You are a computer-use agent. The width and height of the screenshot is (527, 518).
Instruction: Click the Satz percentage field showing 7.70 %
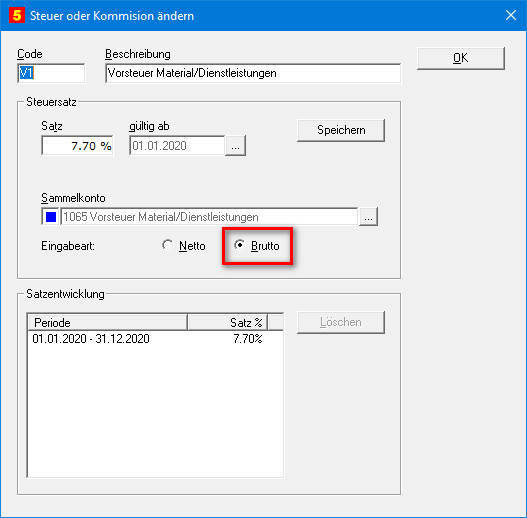[x=77, y=146]
